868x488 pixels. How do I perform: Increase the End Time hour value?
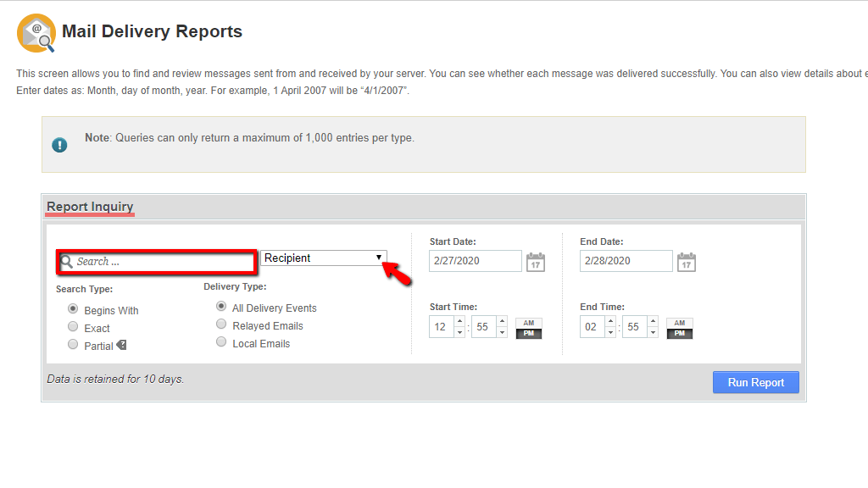tap(610, 321)
